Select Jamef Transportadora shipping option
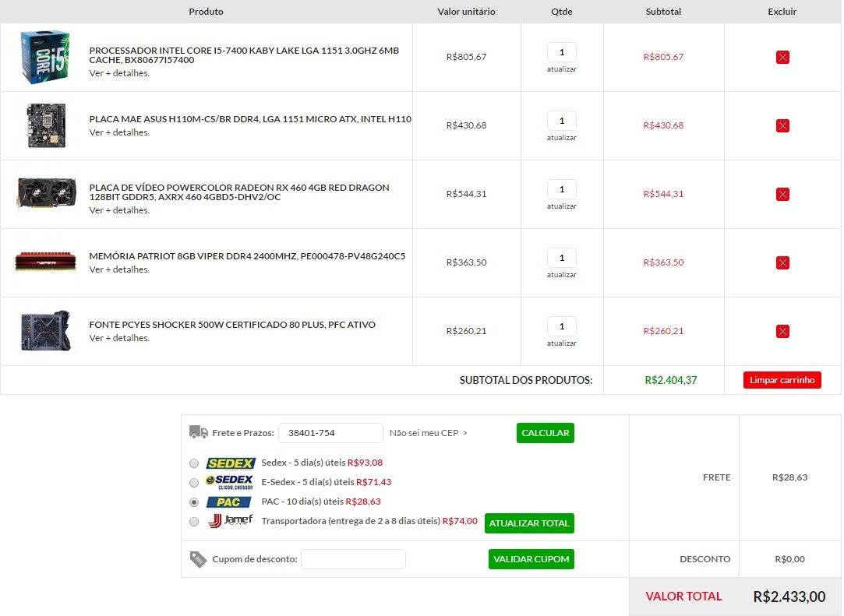Screen dimensions: 844x616 (194, 522)
